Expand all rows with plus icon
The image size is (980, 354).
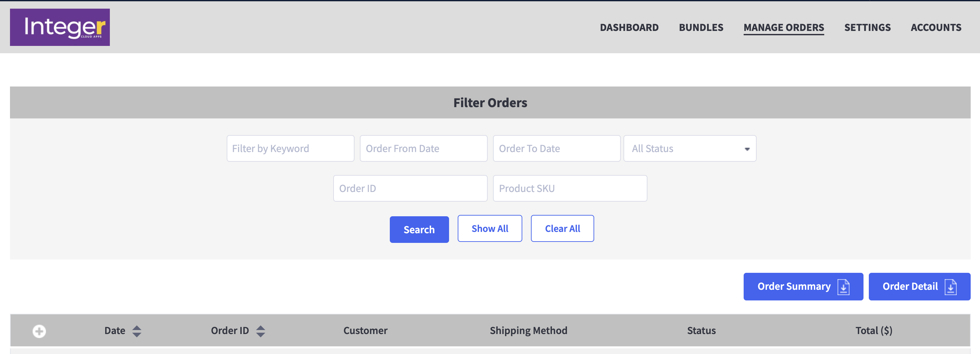[x=39, y=331]
